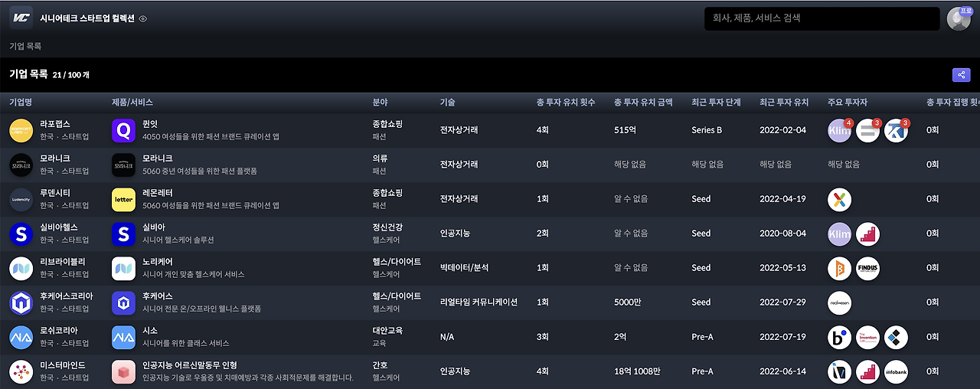The width and height of the screenshot is (980, 389).
Task: Open the 로쉬코리아 company logo
Action: click(21, 337)
